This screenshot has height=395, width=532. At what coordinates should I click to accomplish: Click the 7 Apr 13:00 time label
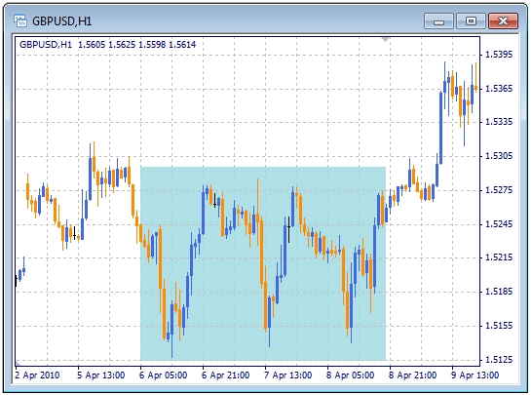[x=288, y=375]
